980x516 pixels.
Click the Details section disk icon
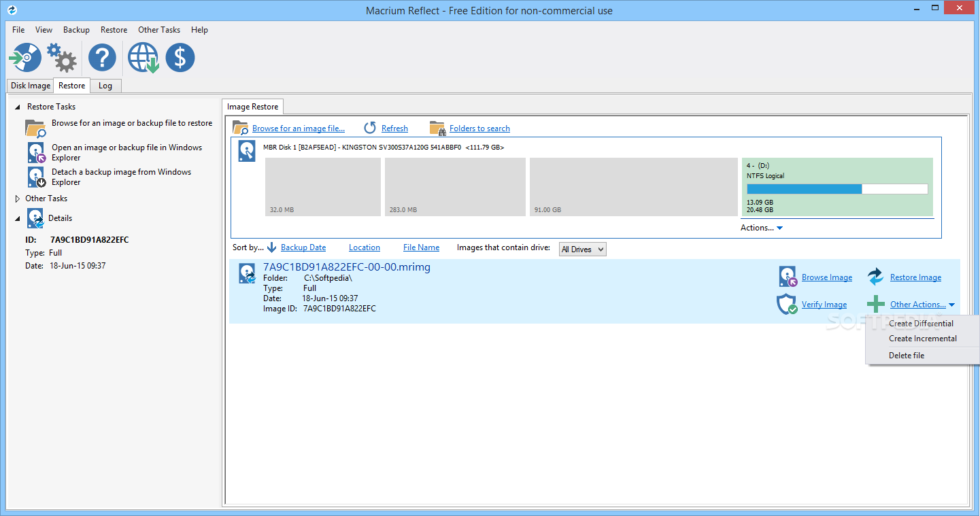click(35, 218)
